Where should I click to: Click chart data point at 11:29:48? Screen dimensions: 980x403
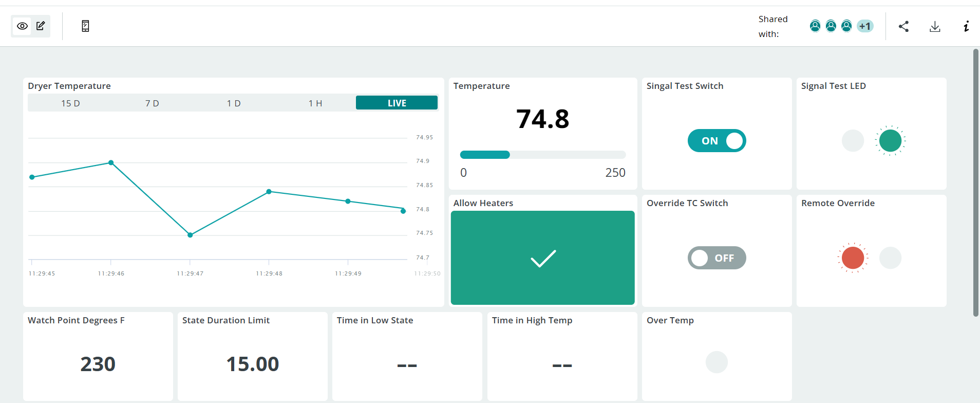[269, 192]
